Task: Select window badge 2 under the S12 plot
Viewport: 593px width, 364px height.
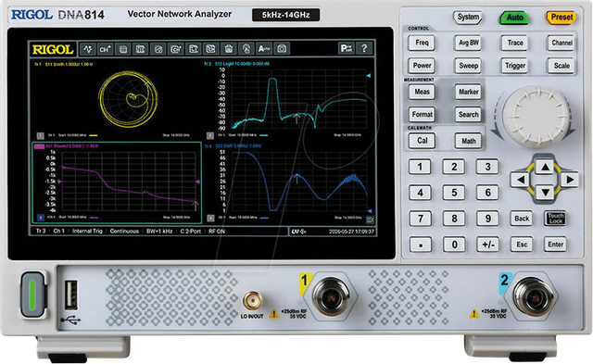Action: pyautogui.click(x=210, y=135)
